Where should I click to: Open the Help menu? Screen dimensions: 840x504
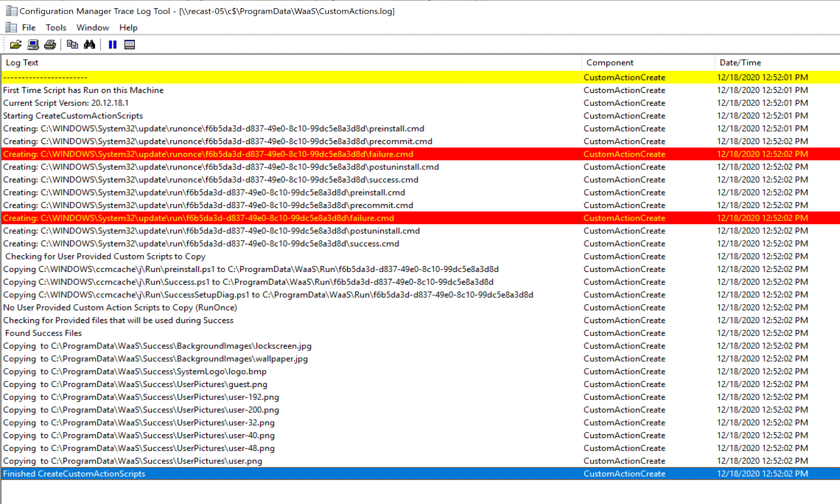coord(128,27)
